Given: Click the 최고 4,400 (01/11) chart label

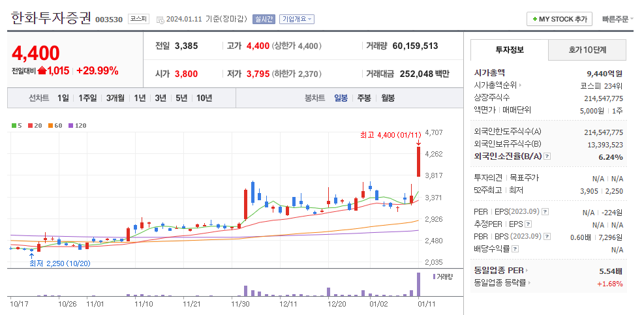Looking at the screenshot, I should click(391, 135).
